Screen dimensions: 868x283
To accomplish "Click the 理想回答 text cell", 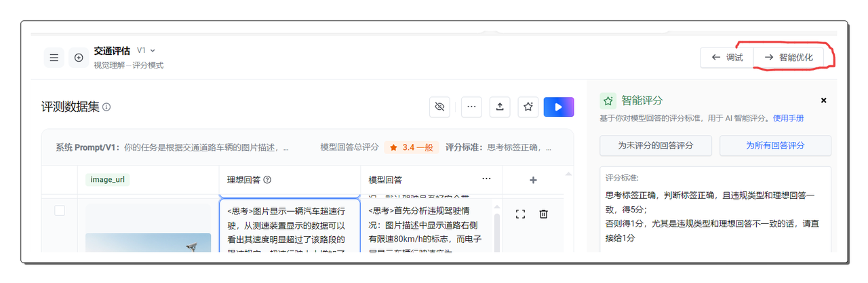I will [x=290, y=227].
